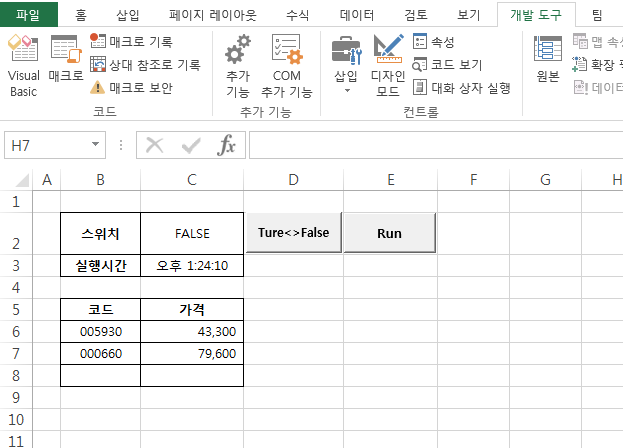Select cell containing 스위치
This screenshot has height=448, width=623.
pos(101,234)
